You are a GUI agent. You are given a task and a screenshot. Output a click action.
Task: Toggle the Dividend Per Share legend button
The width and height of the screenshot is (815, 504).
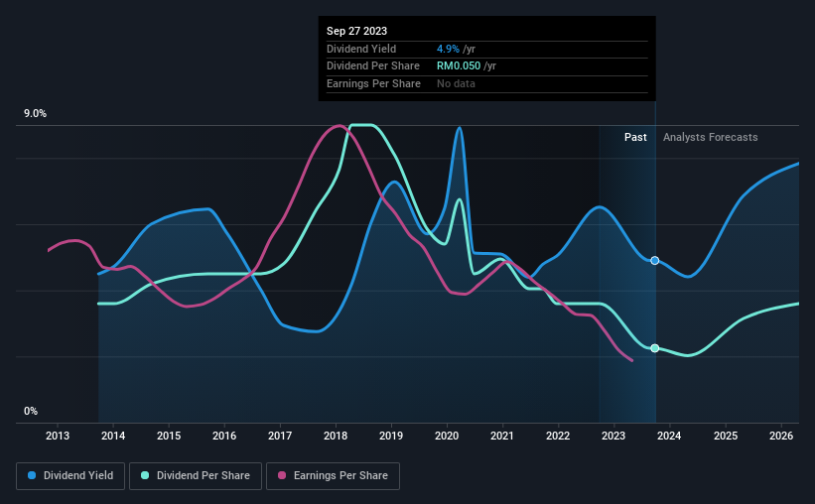pyautogui.click(x=196, y=476)
